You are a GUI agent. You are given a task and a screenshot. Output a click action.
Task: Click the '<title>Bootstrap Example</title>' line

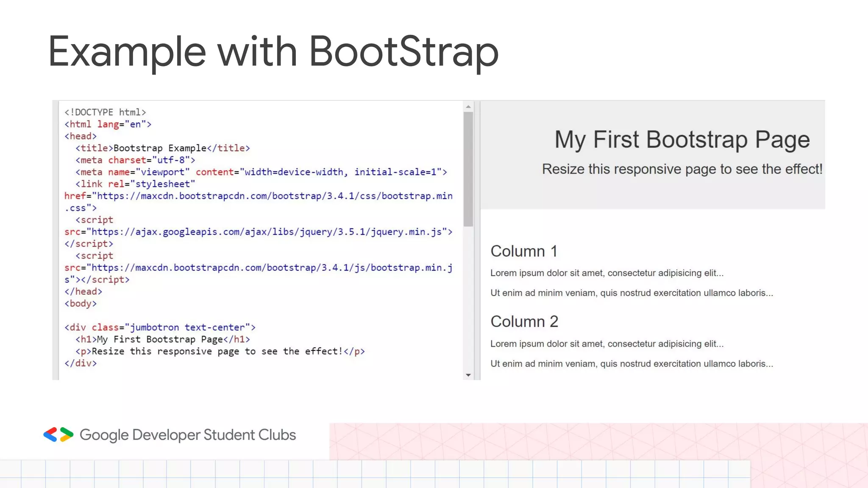point(163,148)
